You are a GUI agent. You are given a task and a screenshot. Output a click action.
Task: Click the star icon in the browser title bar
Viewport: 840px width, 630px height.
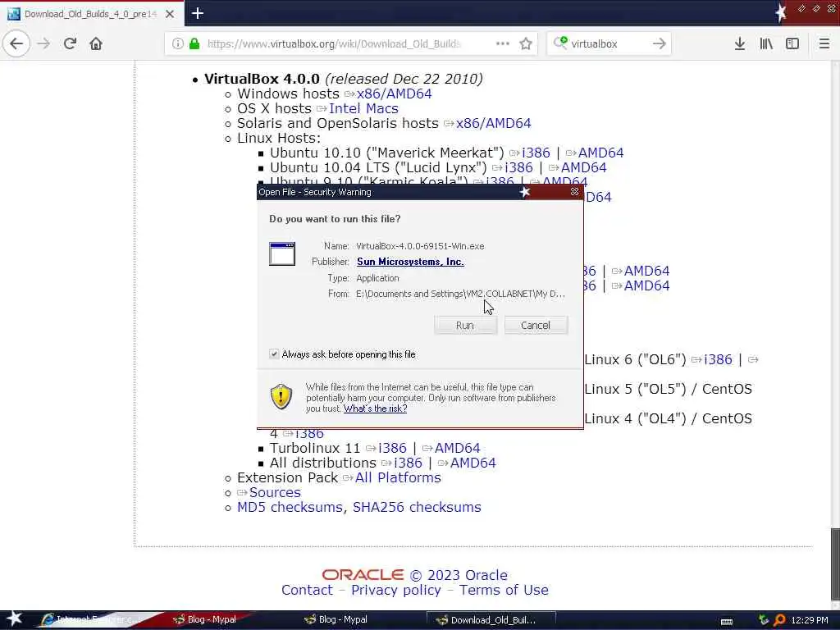[781, 13]
